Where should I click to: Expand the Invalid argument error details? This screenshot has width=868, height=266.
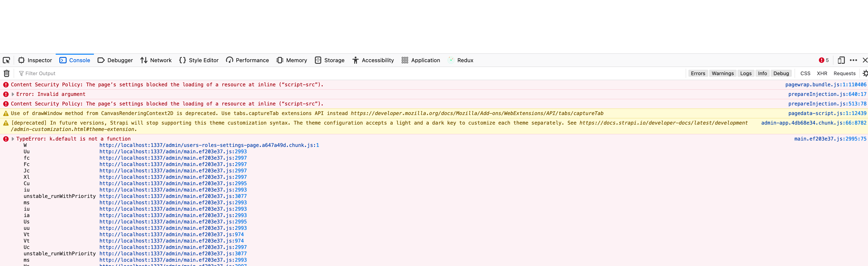[x=13, y=94]
